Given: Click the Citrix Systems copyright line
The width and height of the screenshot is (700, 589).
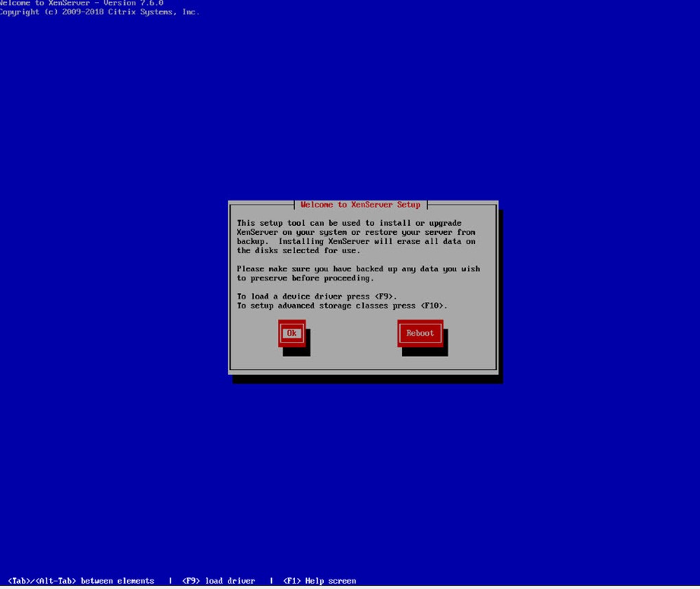Looking at the screenshot, I should point(100,12).
